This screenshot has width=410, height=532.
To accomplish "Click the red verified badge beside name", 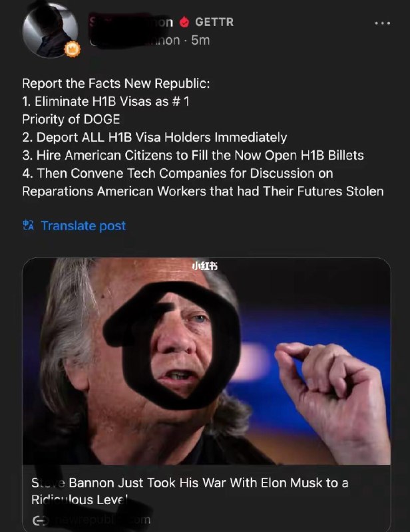I will (x=184, y=22).
